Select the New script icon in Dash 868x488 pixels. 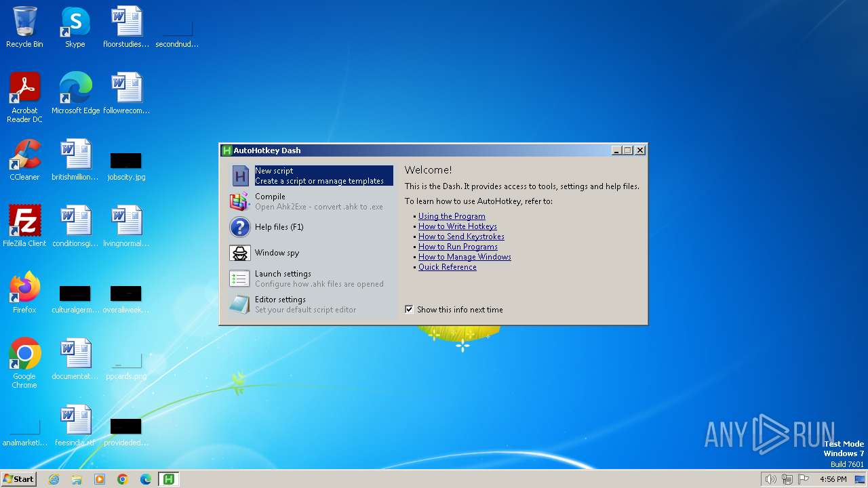pyautogui.click(x=240, y=176)
